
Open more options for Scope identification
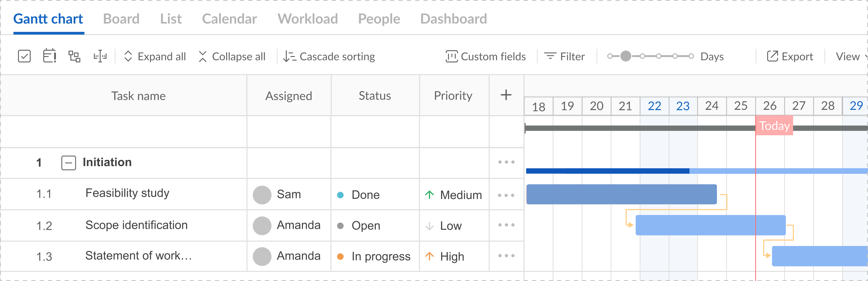click(x=506, y=225)
